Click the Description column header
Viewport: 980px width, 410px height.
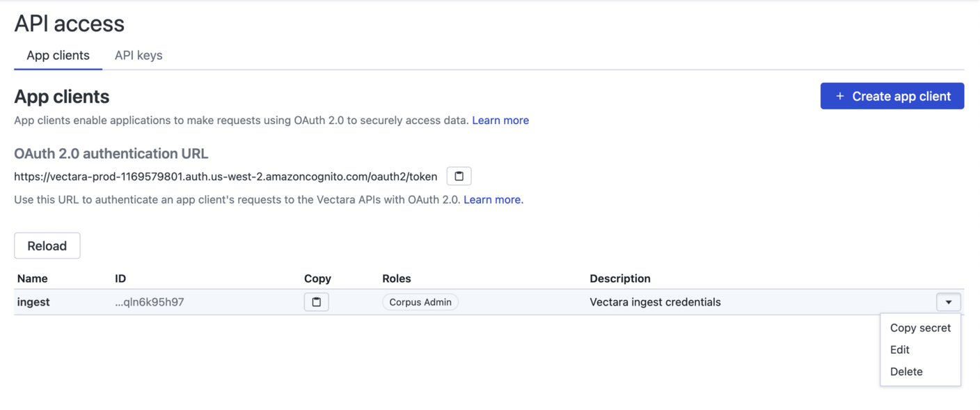click(619, 278)
